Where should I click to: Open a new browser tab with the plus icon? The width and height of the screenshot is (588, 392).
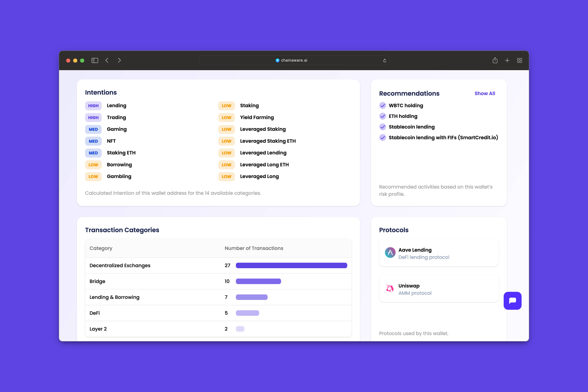pos(507,60)
